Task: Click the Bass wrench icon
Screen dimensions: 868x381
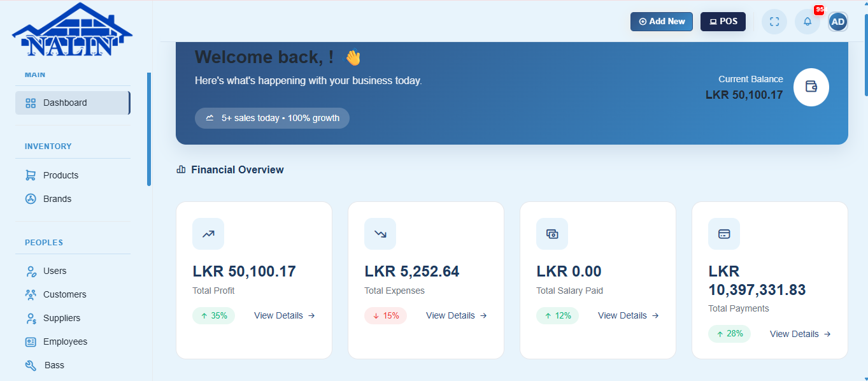Action: tap(31, 365)
